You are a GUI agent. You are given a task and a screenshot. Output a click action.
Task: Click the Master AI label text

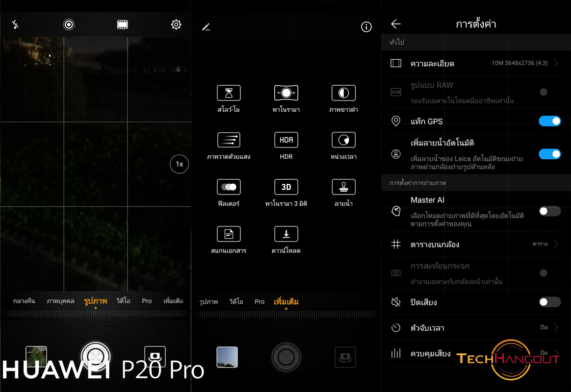[x=427, y=200]
